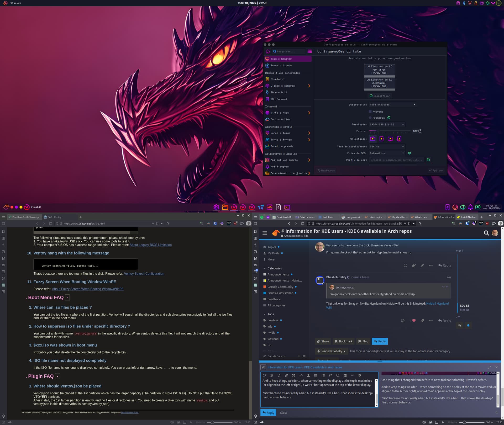This screenshot has height=425, width=504.
Task: Adjust the Escala slider
Action: 390,131
